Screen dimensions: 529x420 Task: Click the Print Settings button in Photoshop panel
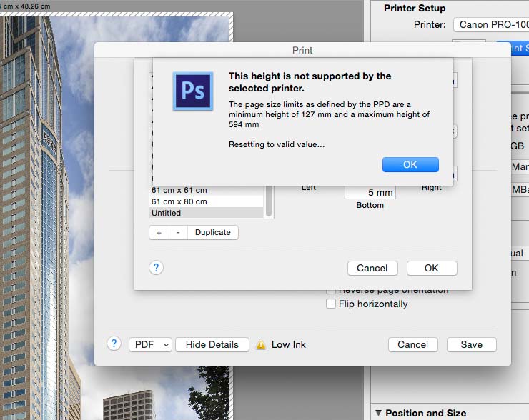coord(520,48)
